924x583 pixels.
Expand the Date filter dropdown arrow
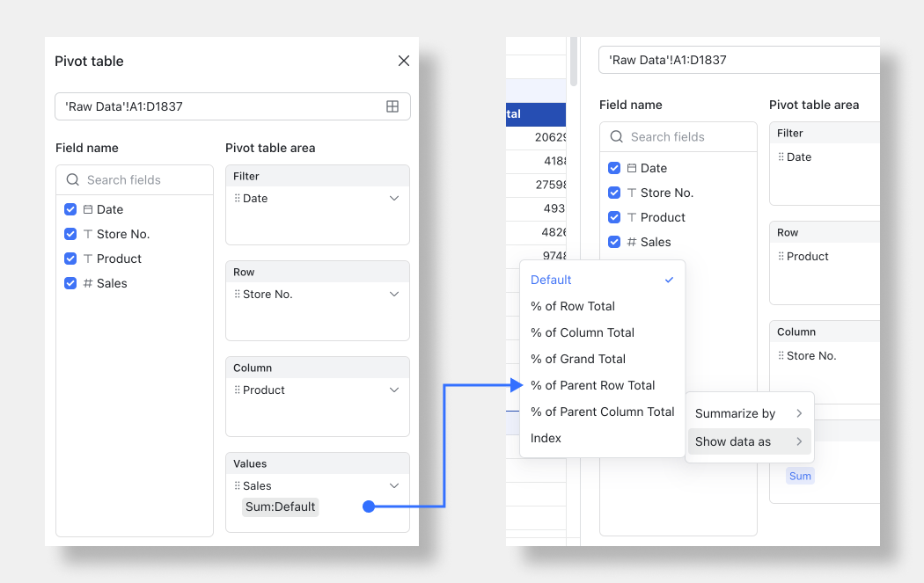tap(394, 199)
